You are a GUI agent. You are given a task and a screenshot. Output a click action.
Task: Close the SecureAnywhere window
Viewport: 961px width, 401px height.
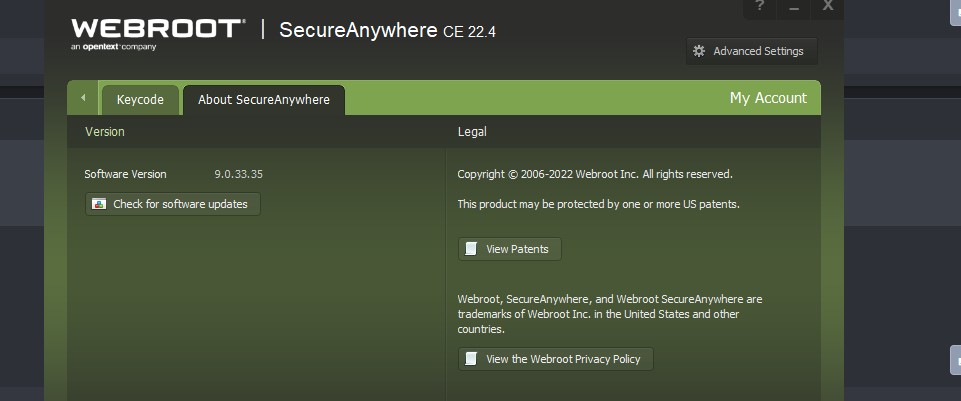point(827,7)
